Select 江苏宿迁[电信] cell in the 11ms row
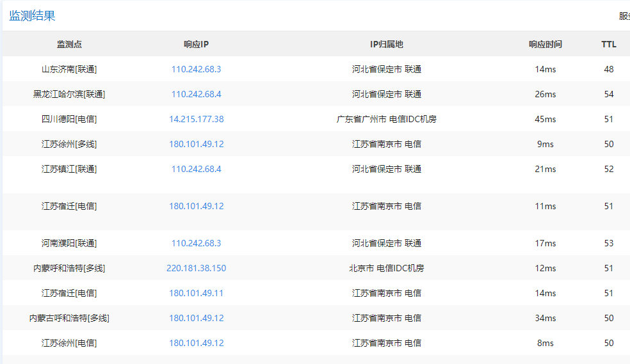This screenshot has width=630, height=364. (69, 206)
